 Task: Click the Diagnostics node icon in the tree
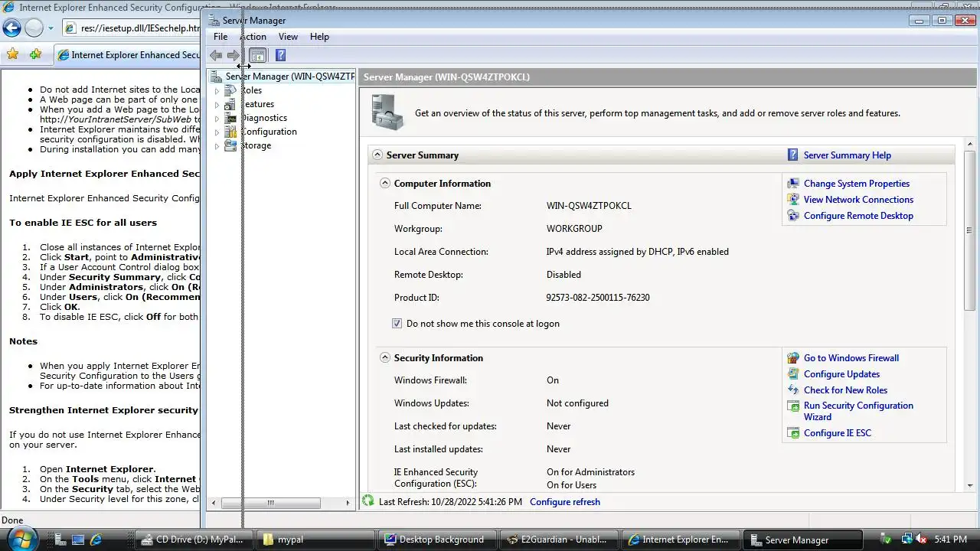[230, 118]
